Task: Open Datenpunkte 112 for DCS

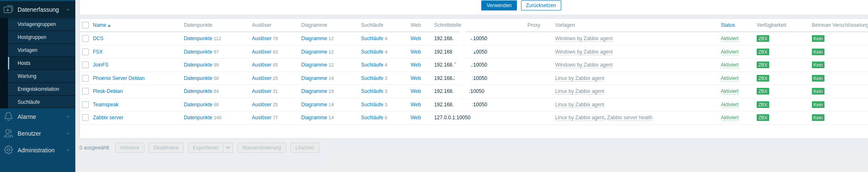Action: pyautogui.click(x=198, y=39)
